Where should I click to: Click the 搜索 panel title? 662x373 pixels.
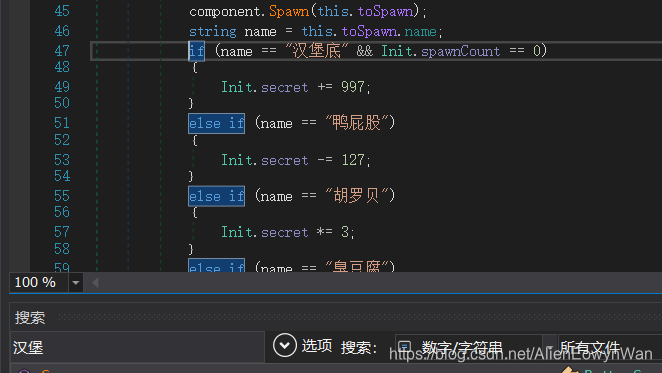[x=30, y=318]
